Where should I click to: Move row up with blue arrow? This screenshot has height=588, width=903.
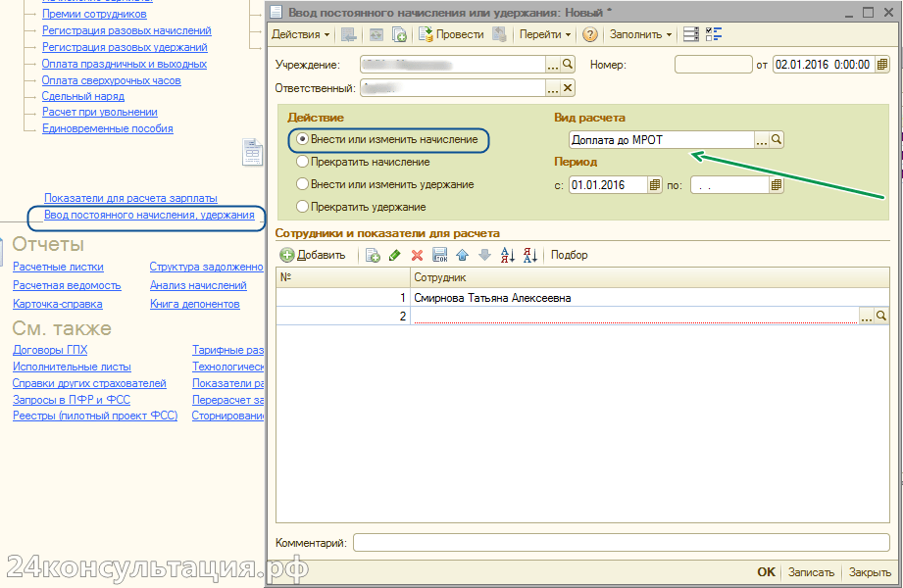click(462, 255)
